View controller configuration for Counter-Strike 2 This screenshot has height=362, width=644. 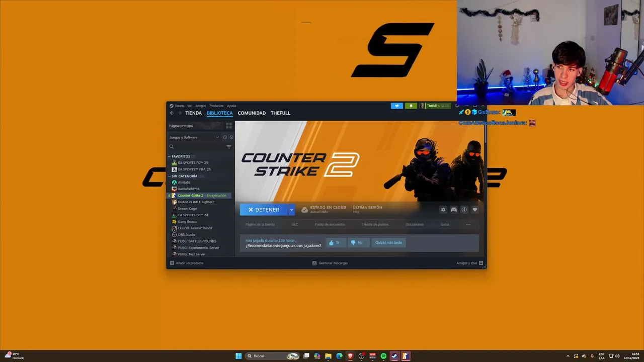454,210
